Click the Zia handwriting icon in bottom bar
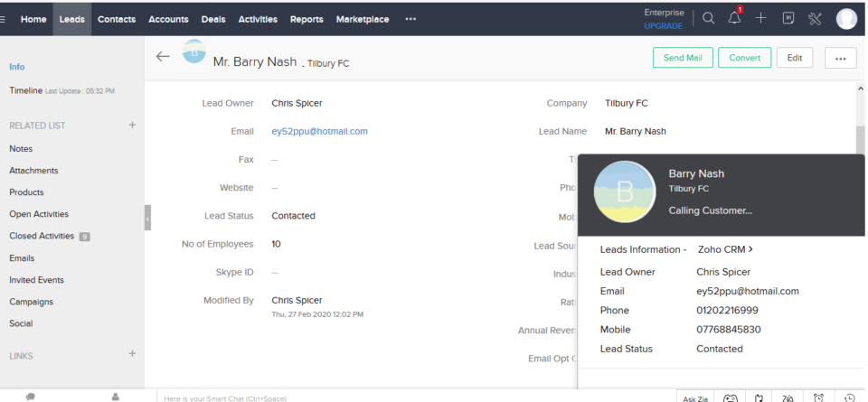The width and height of the screenshot is (868, 402). pos(788,397)
